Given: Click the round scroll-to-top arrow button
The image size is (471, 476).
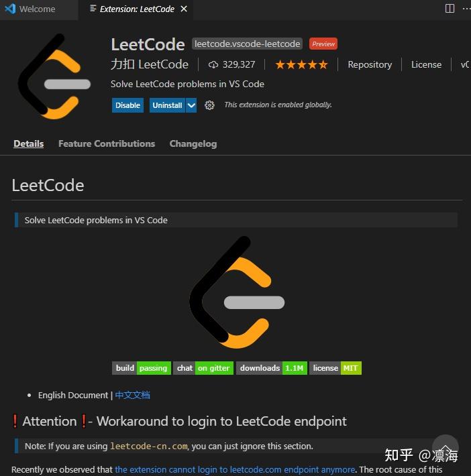Looking at the screenshot, I should [x=446, y=447].
